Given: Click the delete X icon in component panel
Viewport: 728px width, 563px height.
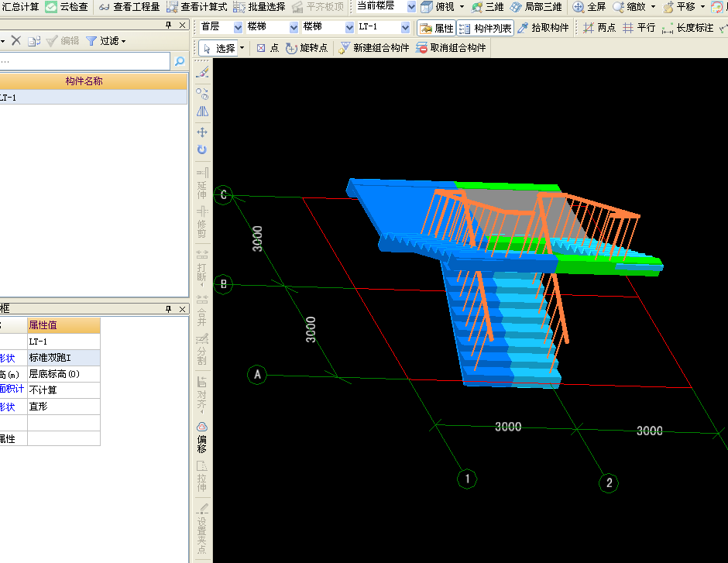Looking at the screenshot, I should click(x=16, y=41).
